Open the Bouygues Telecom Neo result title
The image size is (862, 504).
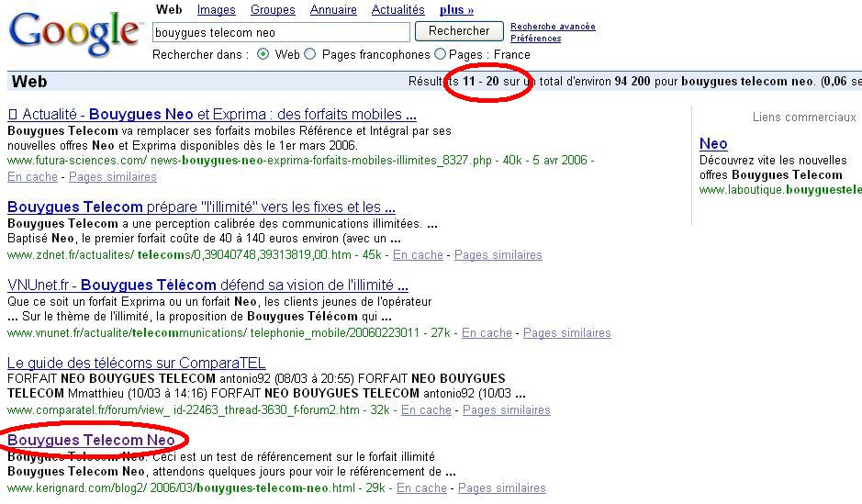pyautogui.click(x=91, y=441)
